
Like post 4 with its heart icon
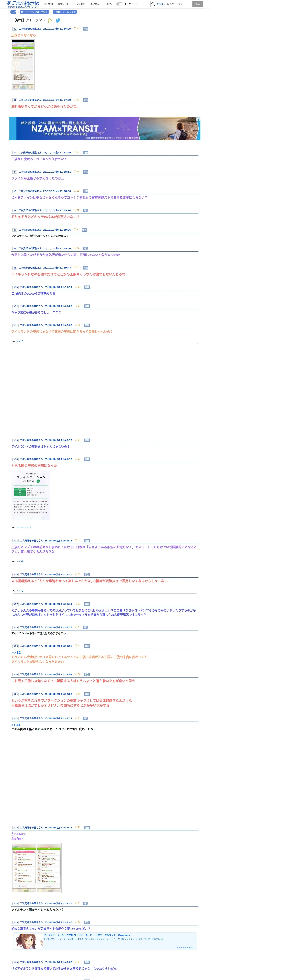pos(75,171)
